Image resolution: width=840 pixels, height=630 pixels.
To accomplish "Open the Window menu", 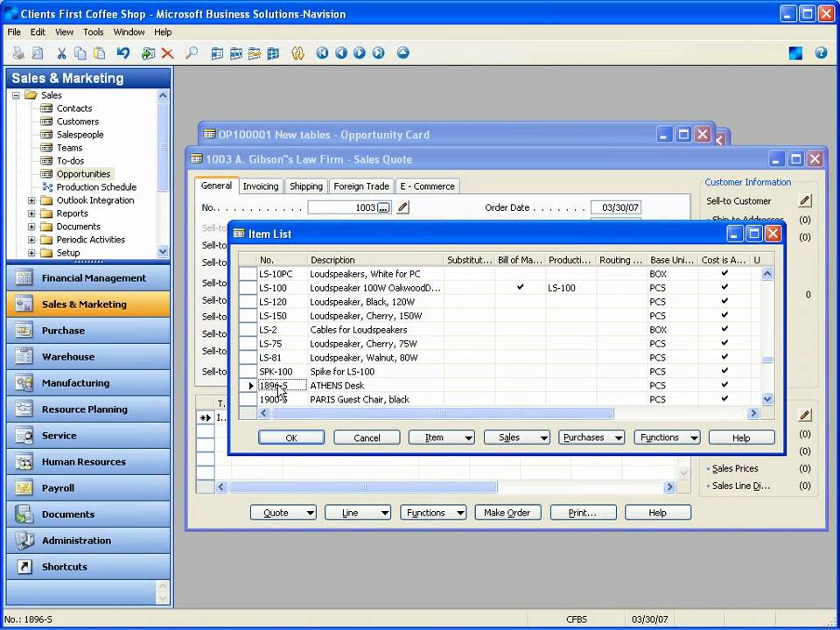I will click(x=129, y=32).
